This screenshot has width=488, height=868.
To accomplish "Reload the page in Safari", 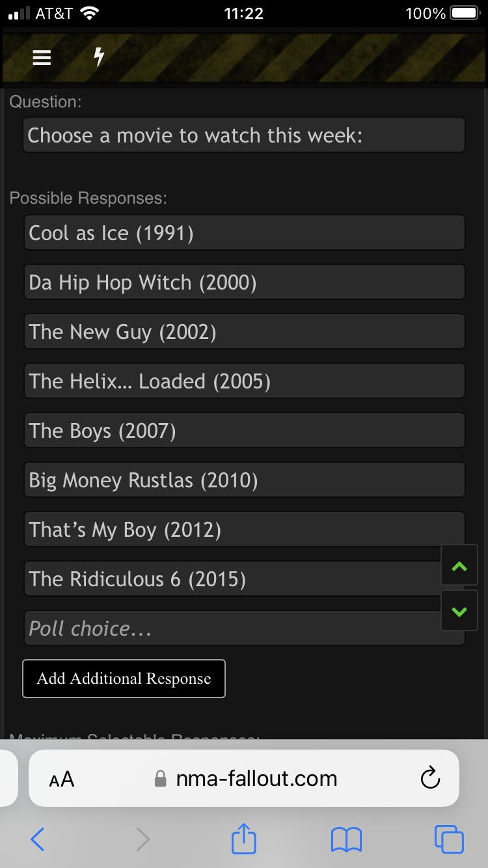I will [x=430, y=778].
